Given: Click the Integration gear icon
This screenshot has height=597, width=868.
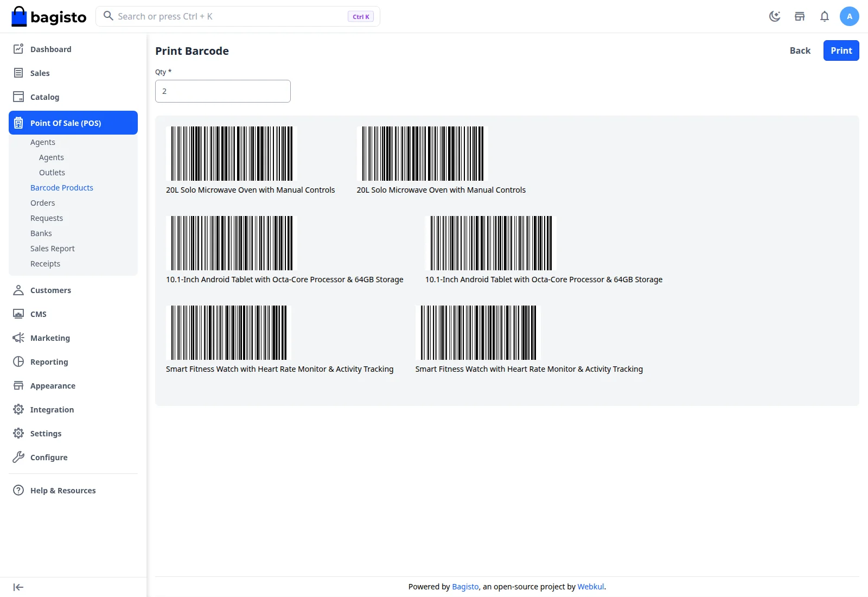Looking at the screenshot, I should click(x=18, y=409).
